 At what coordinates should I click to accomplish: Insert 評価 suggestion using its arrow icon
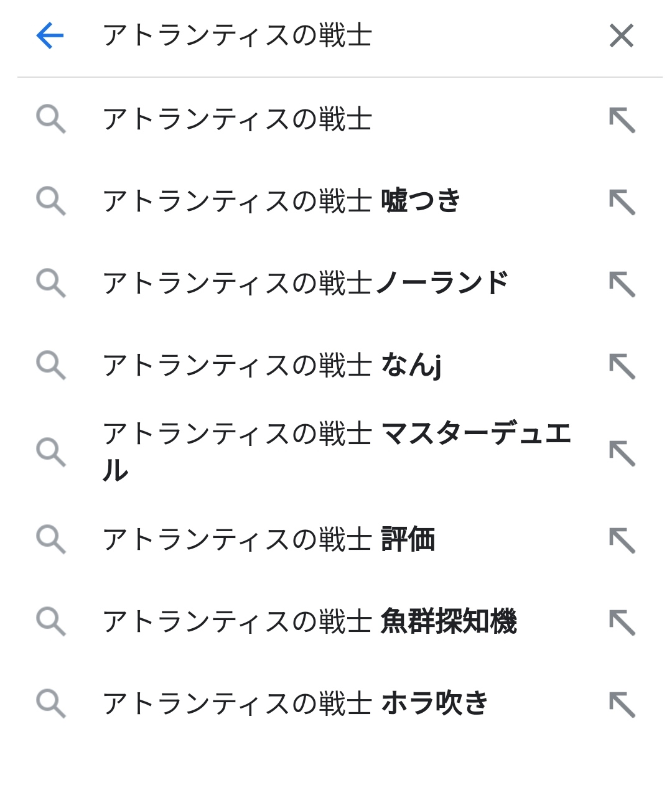pyautogui.click(x=622, y=541)
